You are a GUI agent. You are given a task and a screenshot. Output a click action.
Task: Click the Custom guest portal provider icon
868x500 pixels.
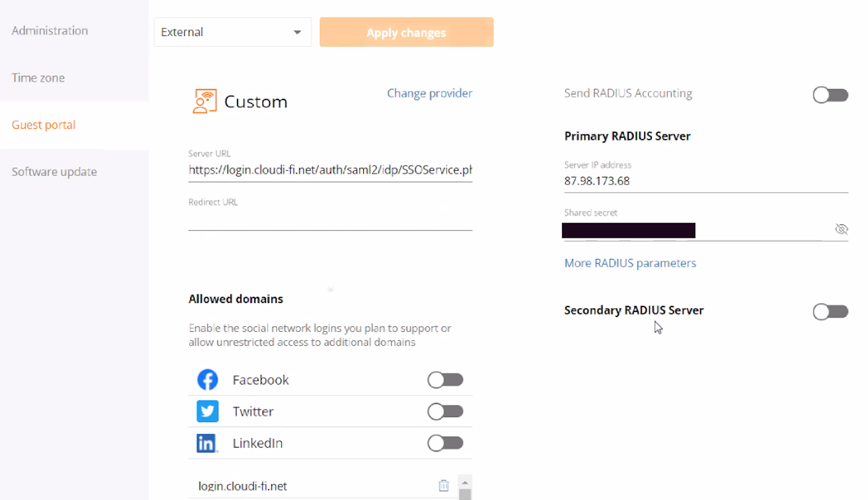205,101
